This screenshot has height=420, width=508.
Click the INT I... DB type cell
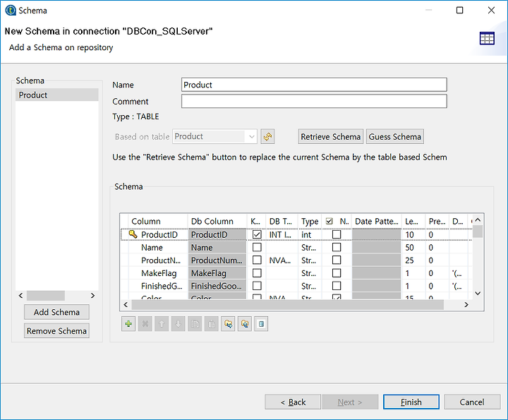[x=282, y=234]
